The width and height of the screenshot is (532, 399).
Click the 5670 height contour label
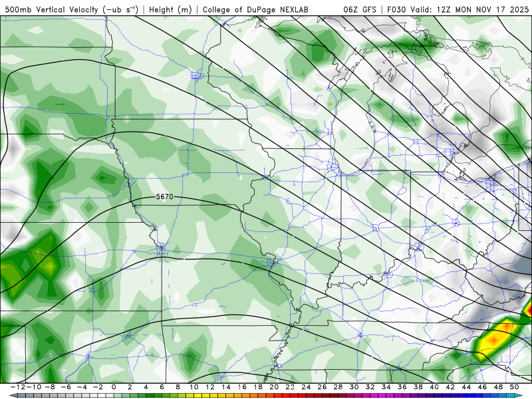(164, 196)
